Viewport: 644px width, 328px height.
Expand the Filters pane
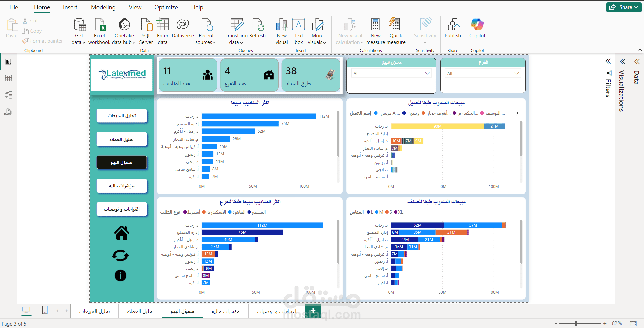608,61
